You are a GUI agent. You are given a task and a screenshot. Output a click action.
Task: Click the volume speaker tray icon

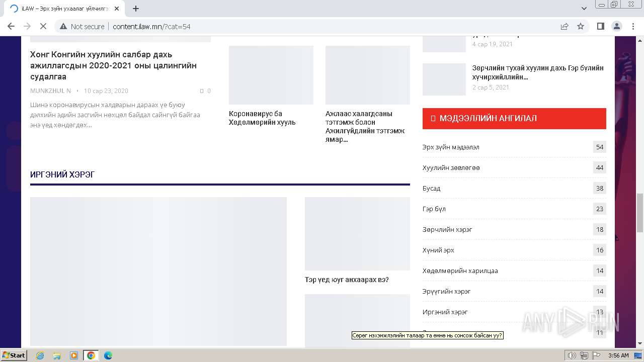(573, 355)
